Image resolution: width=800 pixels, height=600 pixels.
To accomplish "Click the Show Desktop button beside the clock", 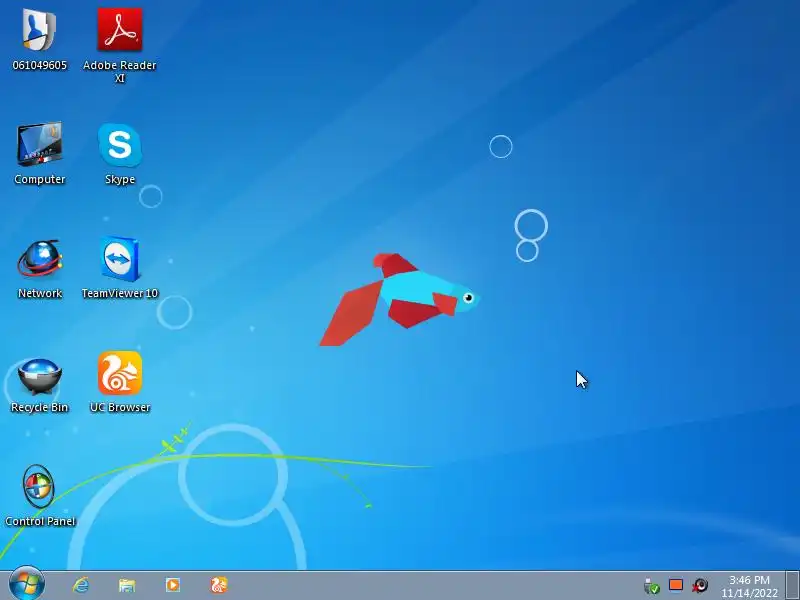I will [x=792, y=586].
